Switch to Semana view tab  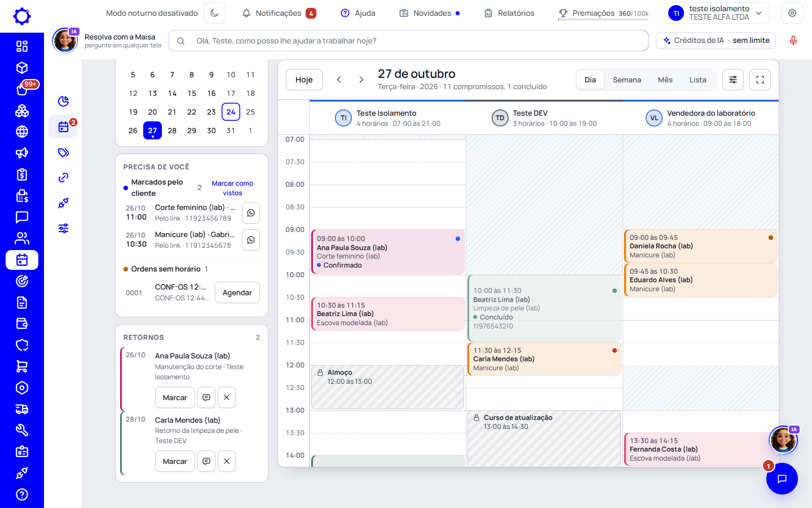[x=627, y=80]
